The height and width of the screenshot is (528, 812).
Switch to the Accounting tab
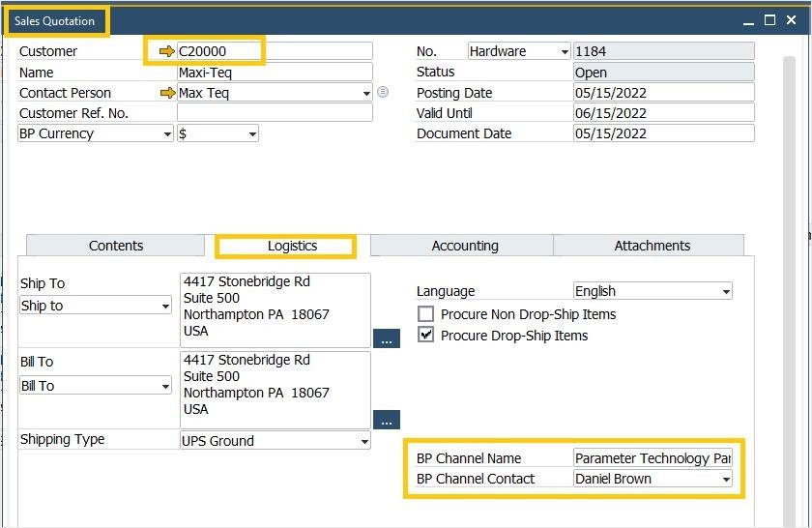point(464,246)
